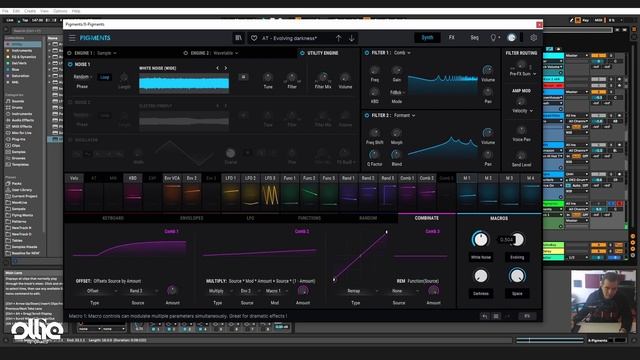
Task: Select next White Noise sample arrow
Action: click(x=225, y=68)
